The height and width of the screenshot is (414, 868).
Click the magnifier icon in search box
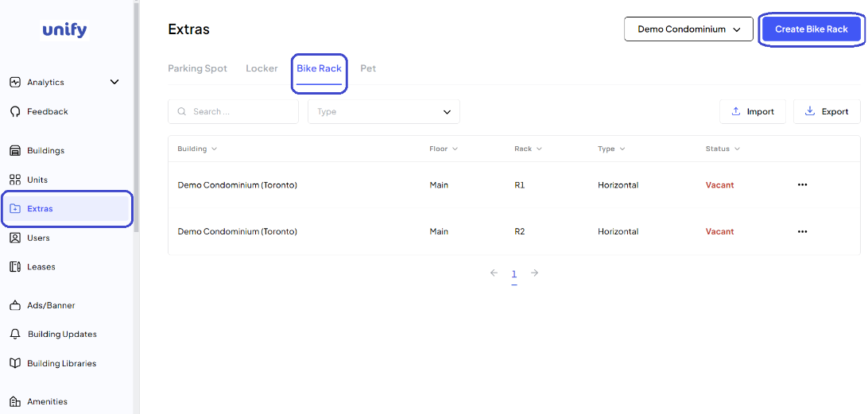[x=181, y=112]
